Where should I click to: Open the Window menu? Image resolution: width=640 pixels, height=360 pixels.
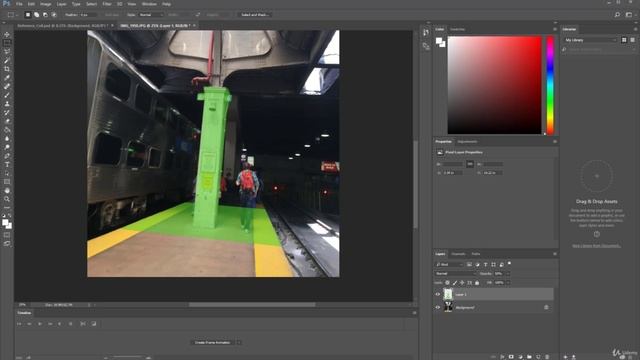(x=149, y=4)
